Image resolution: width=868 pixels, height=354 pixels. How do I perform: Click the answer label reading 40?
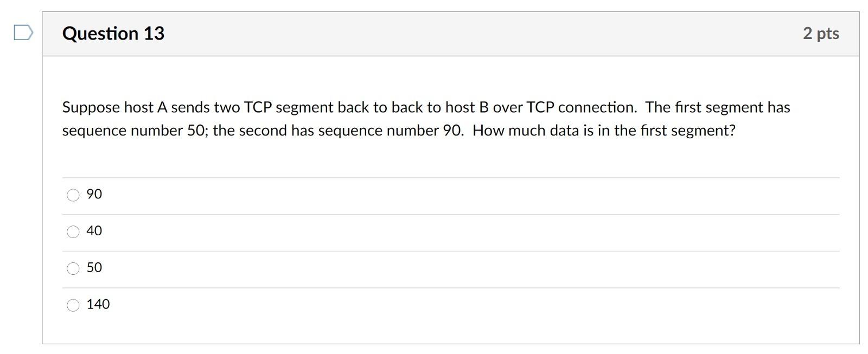94,231
